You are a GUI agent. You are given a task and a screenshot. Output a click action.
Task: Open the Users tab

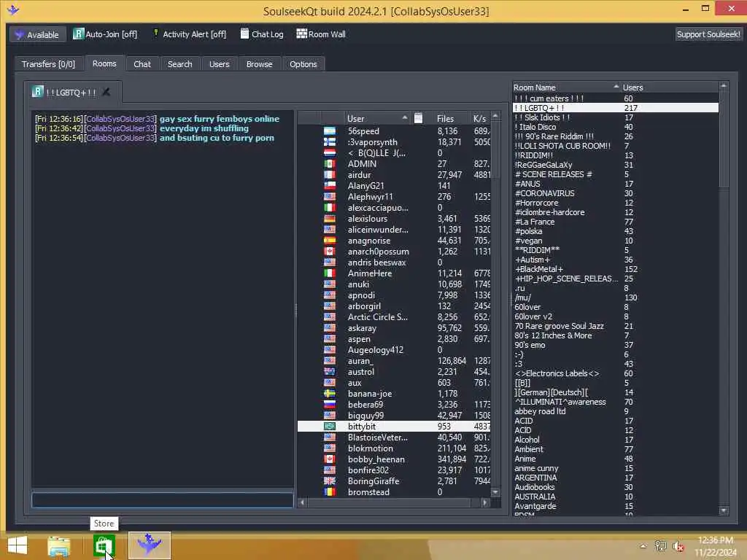[x=219, y=64]
